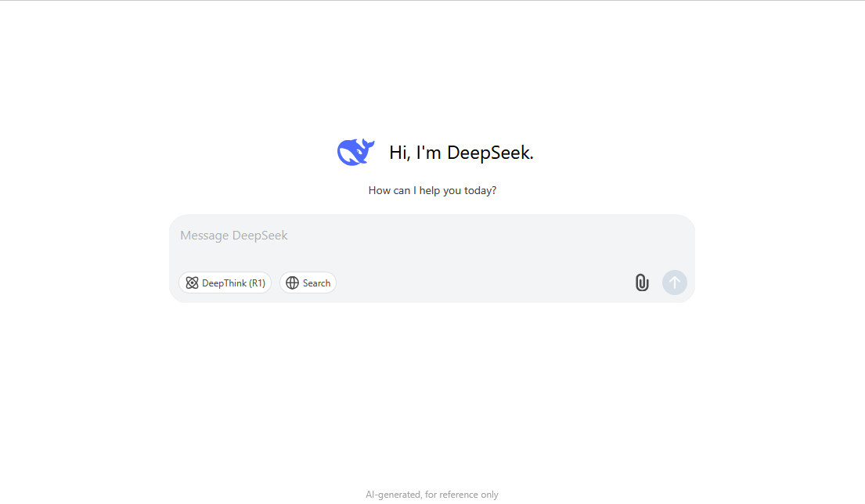This screenshot has width=865, height=504.
Task: Toggle DeepThink (R1) mode
Action: click(225, 283)
